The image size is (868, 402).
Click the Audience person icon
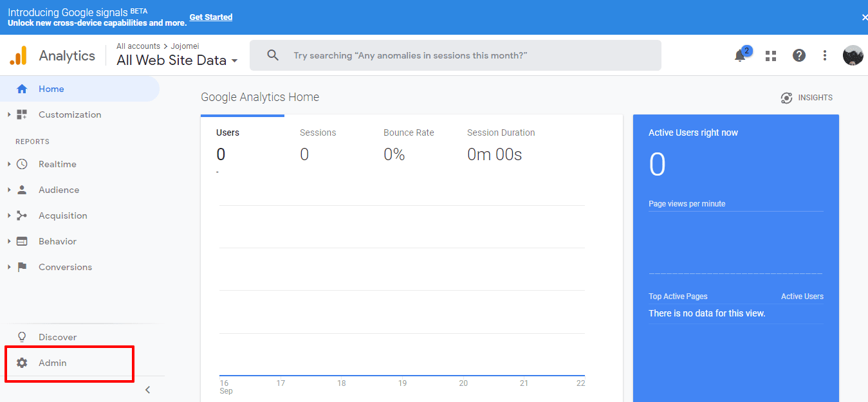(22, 190)
